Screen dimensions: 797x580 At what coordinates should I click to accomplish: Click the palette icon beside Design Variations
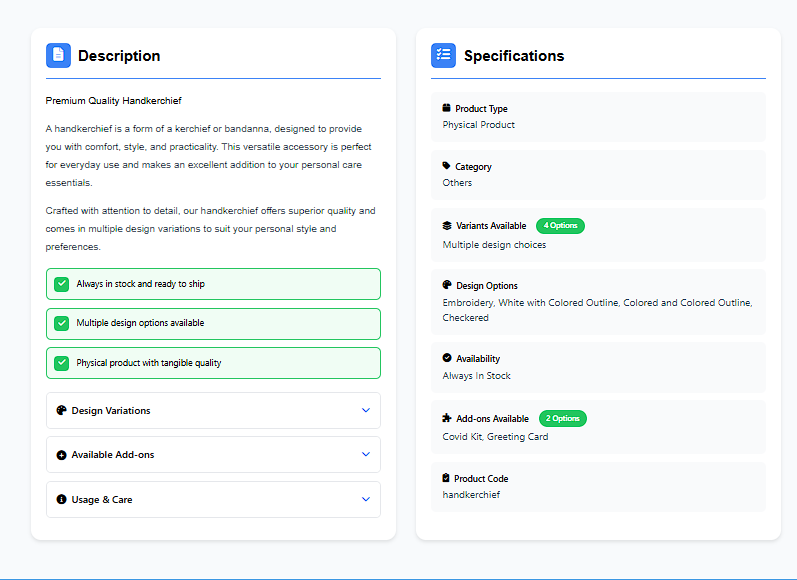coord(61,410)
